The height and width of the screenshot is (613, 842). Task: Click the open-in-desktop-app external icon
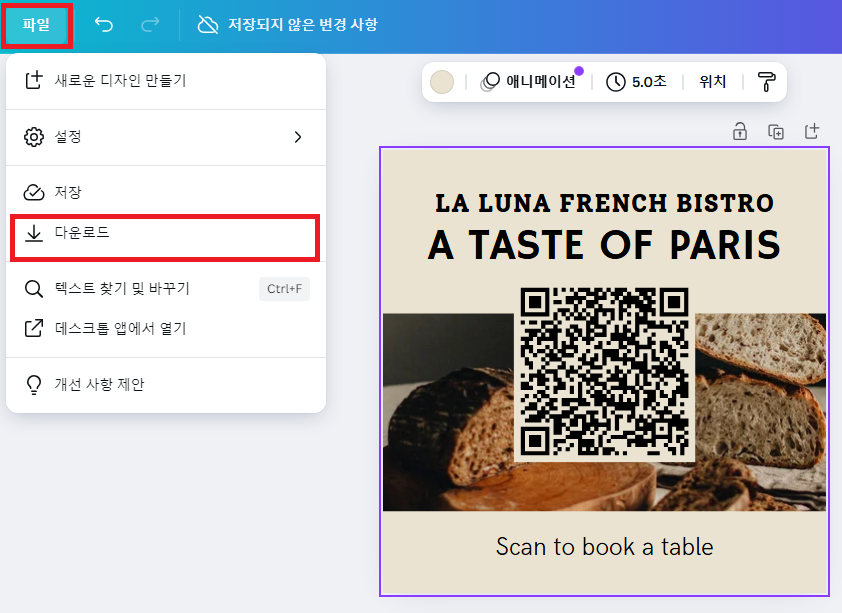[34, 329]
